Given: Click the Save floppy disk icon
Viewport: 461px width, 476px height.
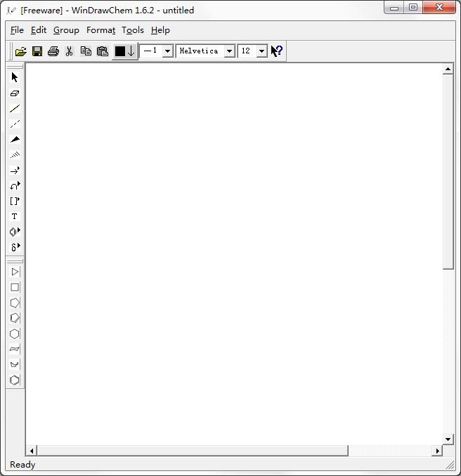Looking at the screenshot, I should pyautogui.click(x=37, y=51).
